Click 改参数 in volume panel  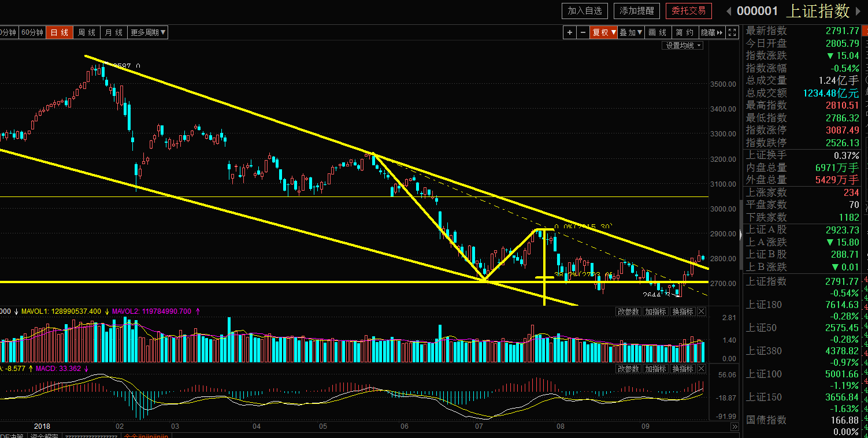point(629,312)
